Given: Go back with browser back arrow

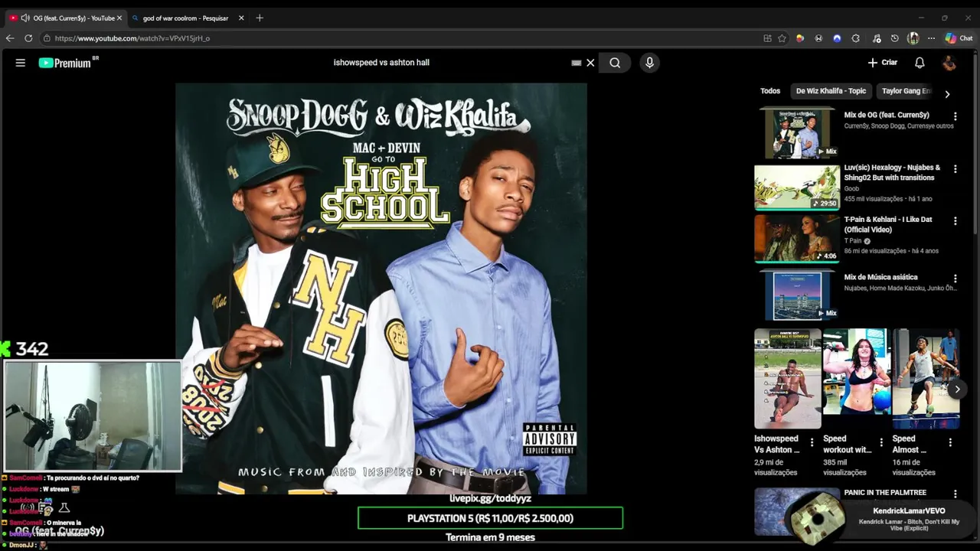Looking at the screenshot, I should point(10,38).
